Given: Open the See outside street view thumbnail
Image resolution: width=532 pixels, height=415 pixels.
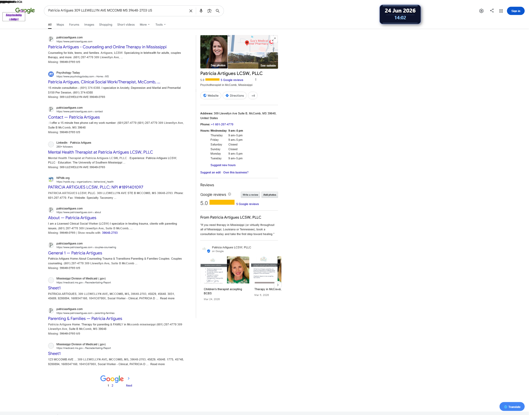Looking at the screenshot, I should point(253,60).
